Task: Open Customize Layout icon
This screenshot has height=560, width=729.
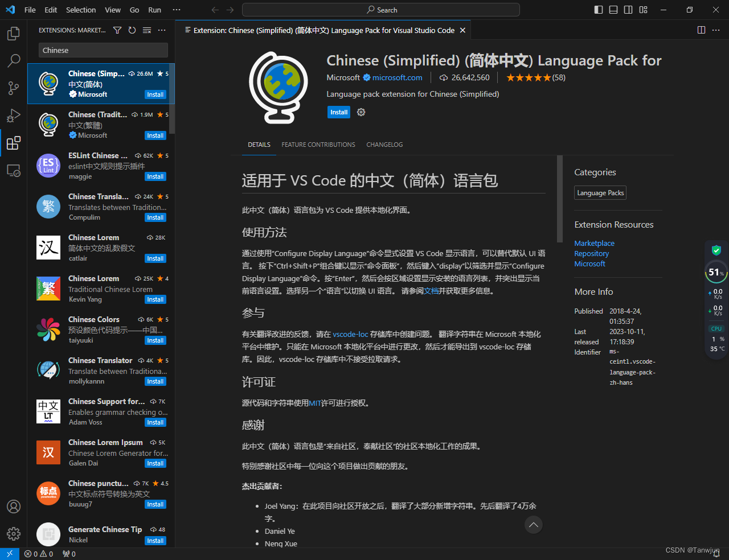Action: (643, 10)
